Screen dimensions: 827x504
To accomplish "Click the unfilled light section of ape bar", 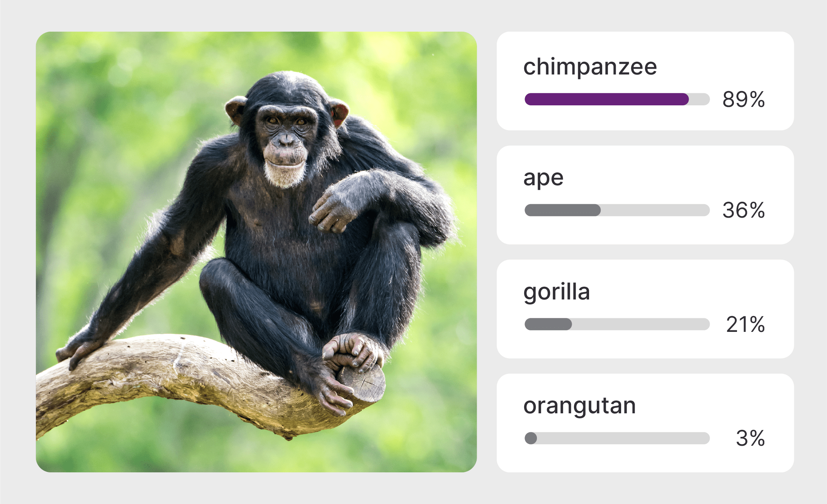I will [655, 210].
